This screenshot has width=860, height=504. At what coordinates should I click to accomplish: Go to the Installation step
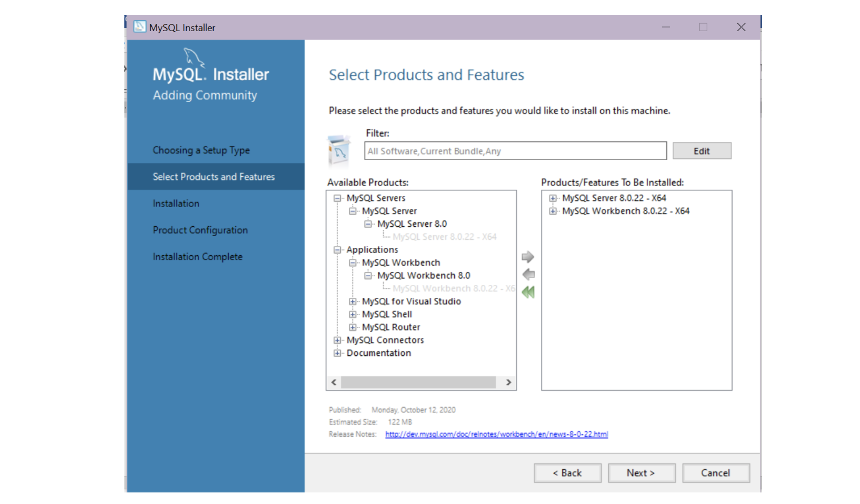pos(176,204)
